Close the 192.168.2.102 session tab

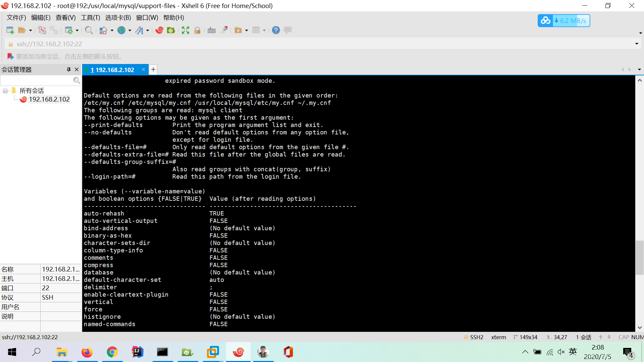pos(143,69)
